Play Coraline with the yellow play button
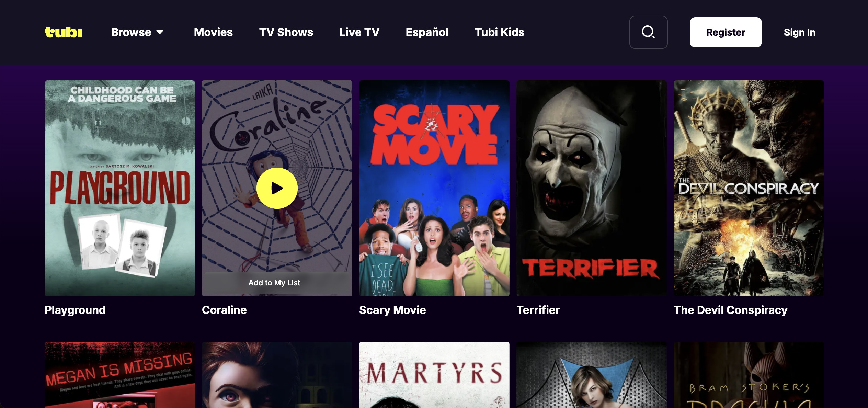Viewport: 868px width, 408px height. coord(277,188)
